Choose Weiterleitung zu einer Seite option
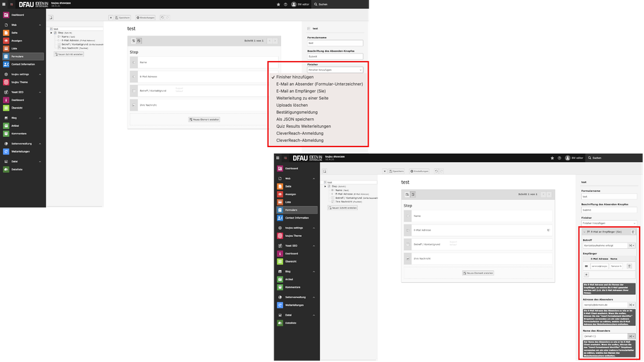 (303, 98)
